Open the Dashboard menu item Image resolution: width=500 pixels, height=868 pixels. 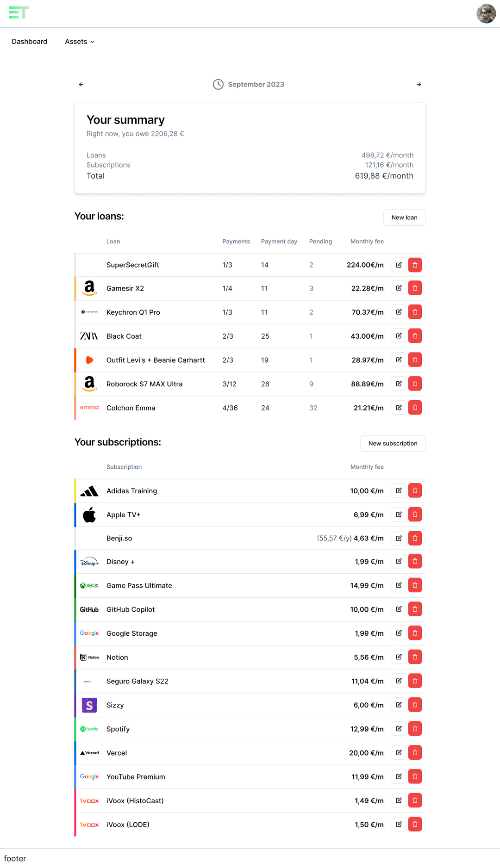click(x=30, y=42)
